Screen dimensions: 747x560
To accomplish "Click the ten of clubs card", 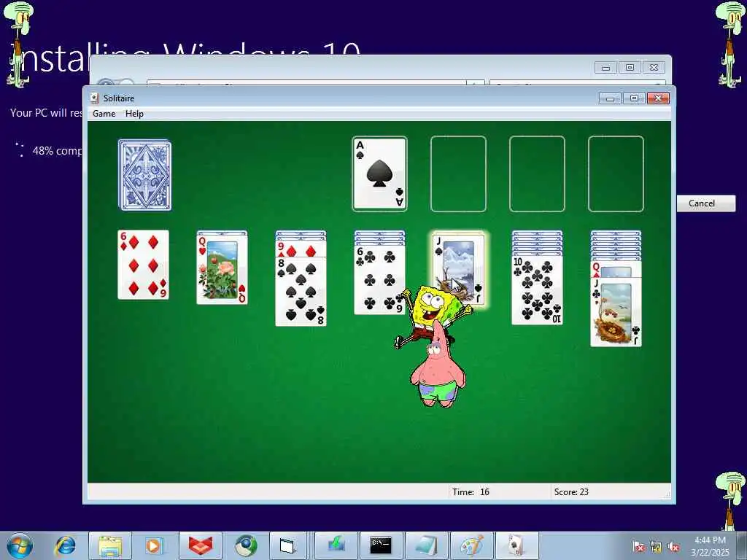I will [x=537, y=290].
